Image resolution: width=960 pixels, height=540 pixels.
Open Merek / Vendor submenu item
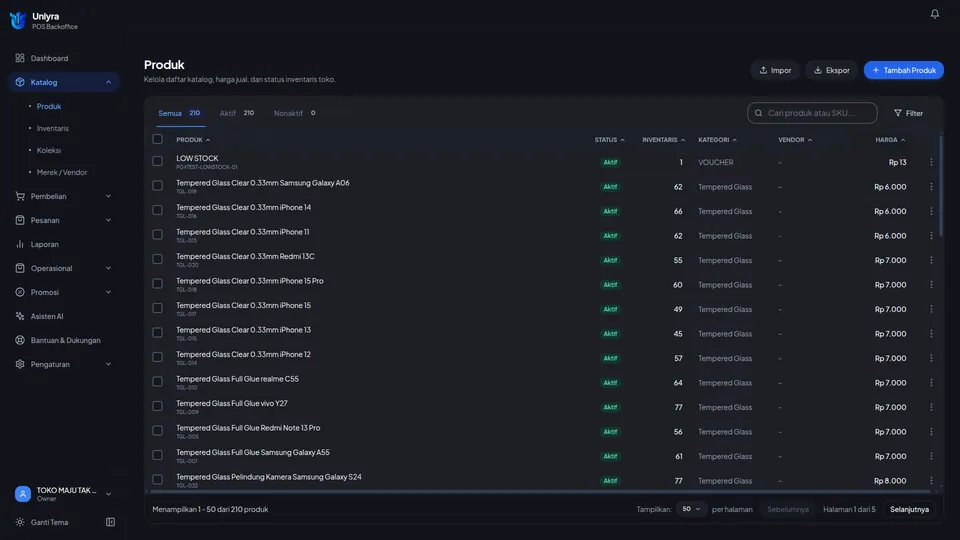[62, 173]
